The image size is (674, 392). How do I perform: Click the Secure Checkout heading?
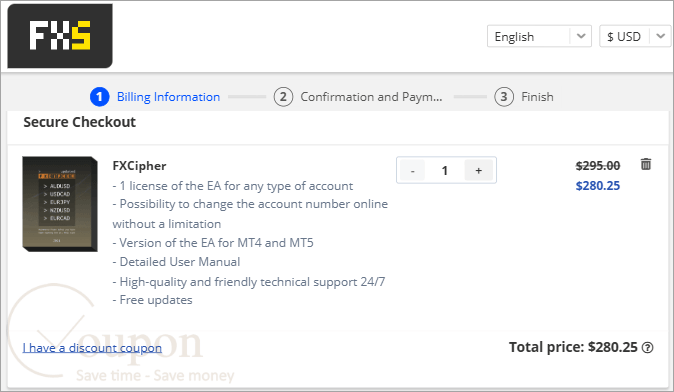click(80, 122)
